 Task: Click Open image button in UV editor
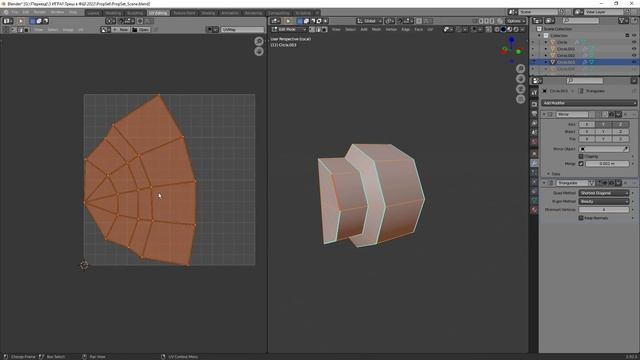(x=141, y=30)
